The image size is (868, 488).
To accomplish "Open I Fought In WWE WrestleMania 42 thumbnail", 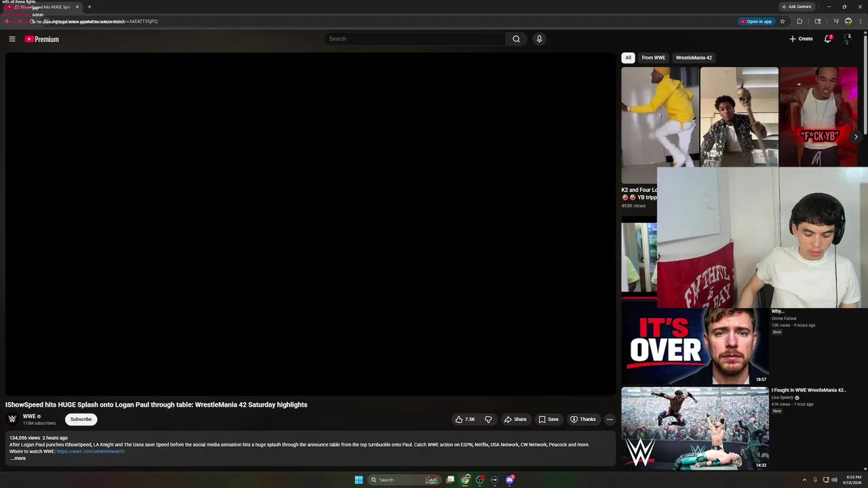I will pos(695,428).
